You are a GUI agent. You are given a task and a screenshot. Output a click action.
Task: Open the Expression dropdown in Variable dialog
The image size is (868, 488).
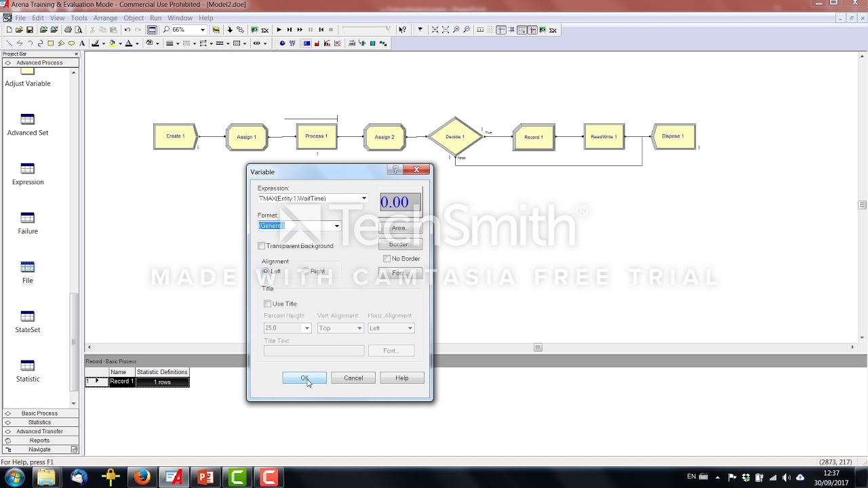tap(364, 199)
